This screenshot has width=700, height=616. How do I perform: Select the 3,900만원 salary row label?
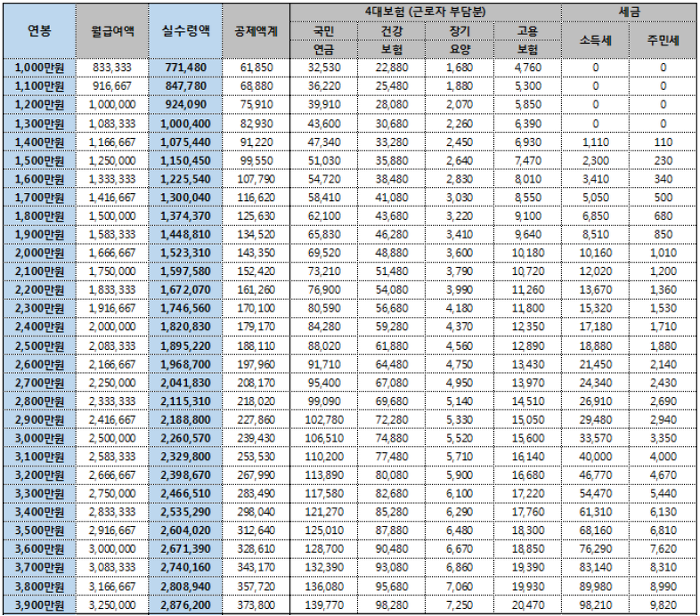[40, 606]
